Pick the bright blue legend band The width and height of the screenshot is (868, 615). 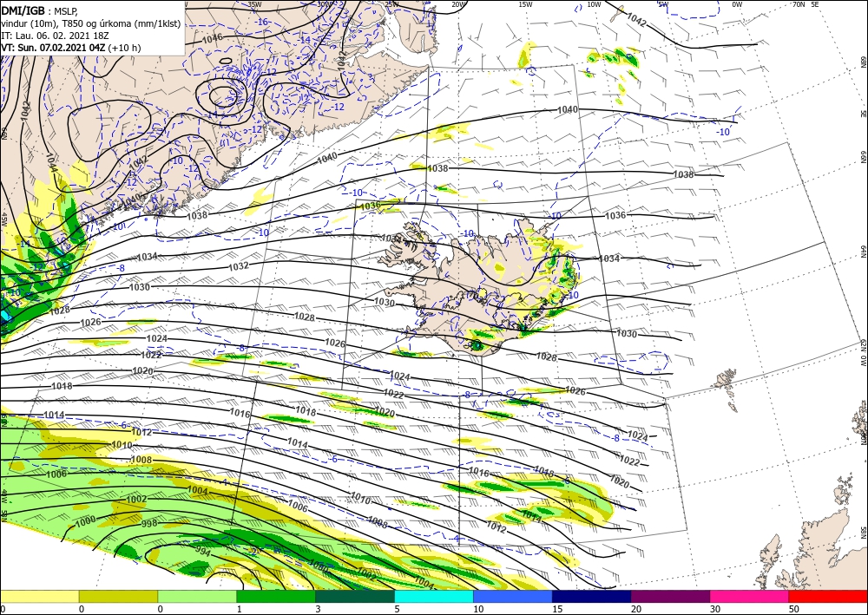tap(513, 596)
